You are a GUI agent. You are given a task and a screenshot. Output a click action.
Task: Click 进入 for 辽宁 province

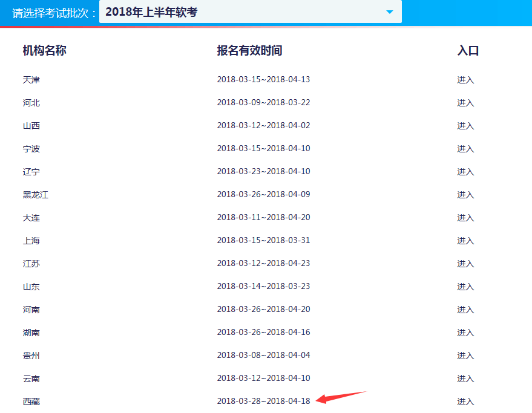click(465, 171)
